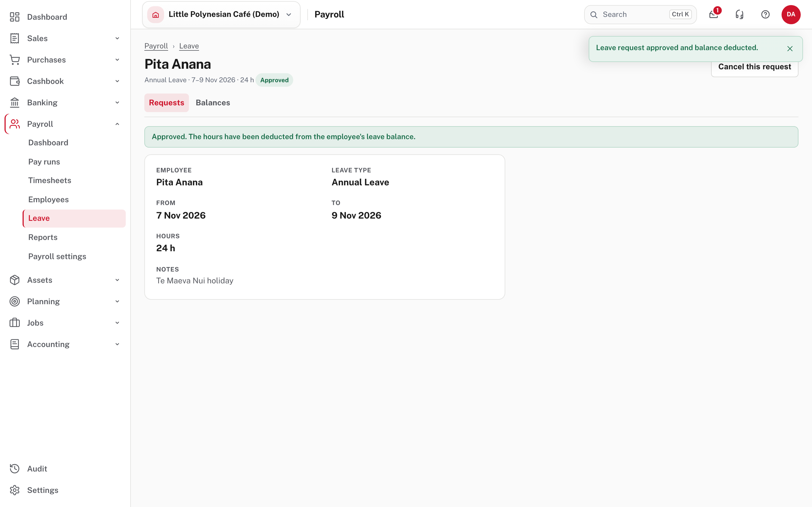
Task: Open Pay runs in the sidebar
Action: (x=44, y=162)
